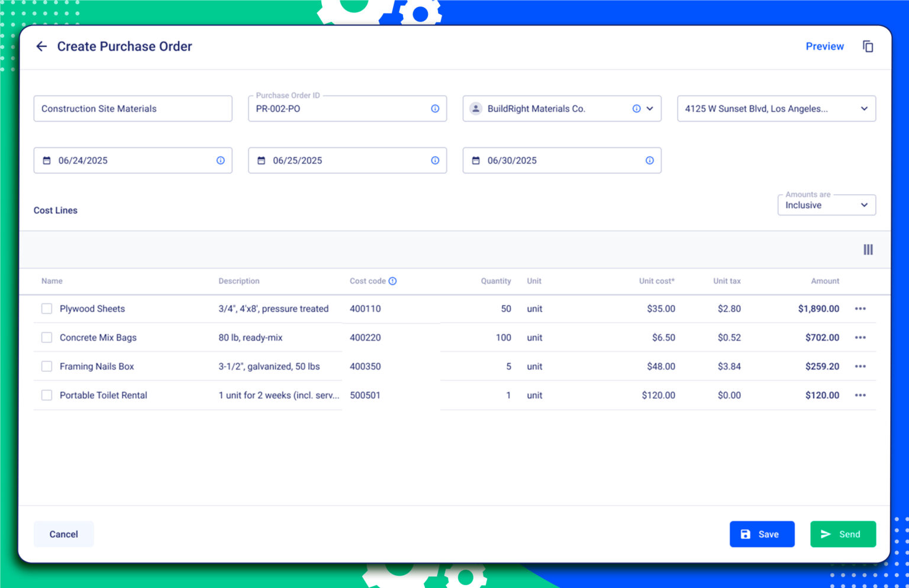909x588 pixels.
Task: Click the Preview link
Action: pos(825,46)
